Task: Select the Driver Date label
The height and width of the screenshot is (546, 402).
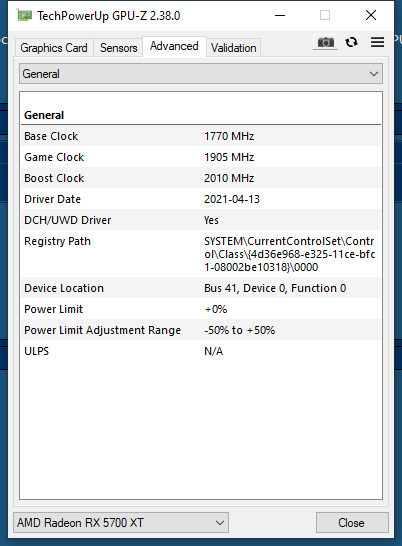Action: tap(53, 199)
